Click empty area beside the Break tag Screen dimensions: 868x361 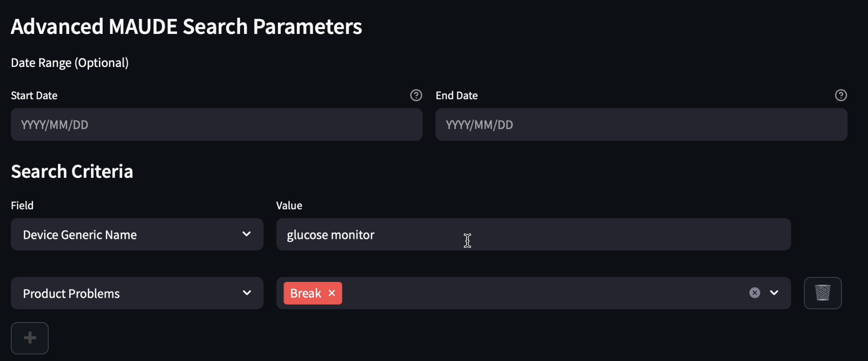[542, 293]
